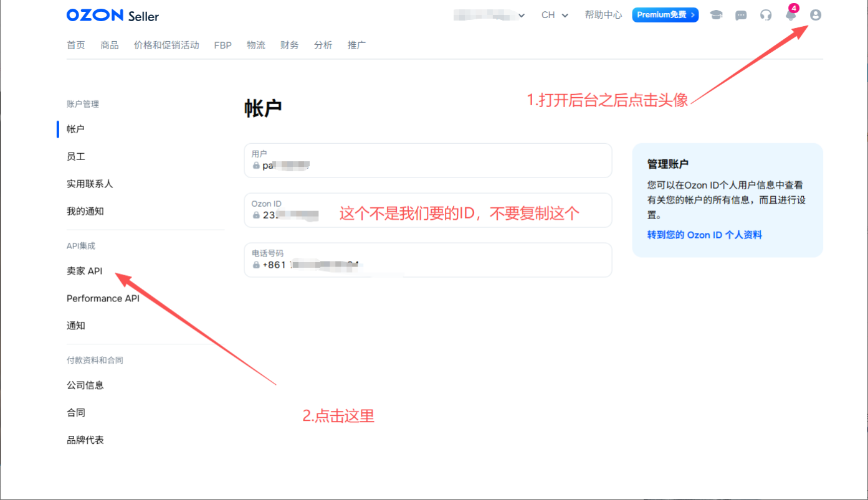
Task: Open the chat messages icon
Action: (741, 16)
